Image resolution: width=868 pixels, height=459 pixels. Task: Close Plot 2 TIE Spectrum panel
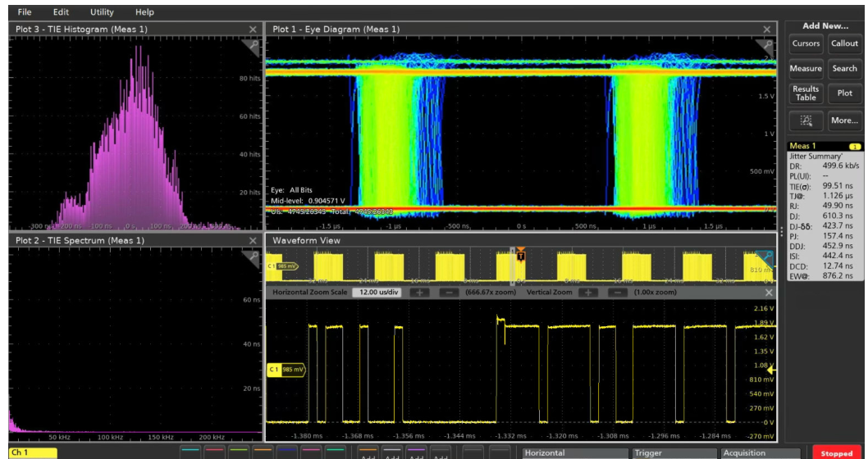[x=253, y=240]
